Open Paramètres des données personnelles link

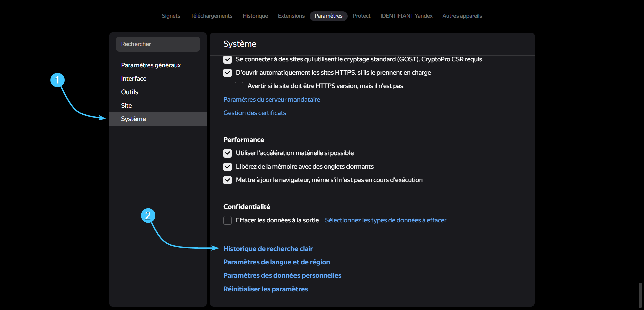[x=282, y=275]
